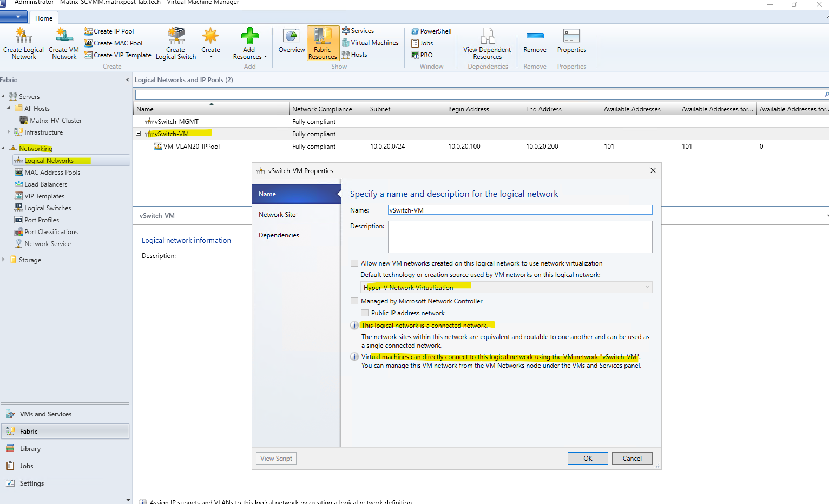
Task: Select Create IP Pool in ribbon
Action: point(109,31)
